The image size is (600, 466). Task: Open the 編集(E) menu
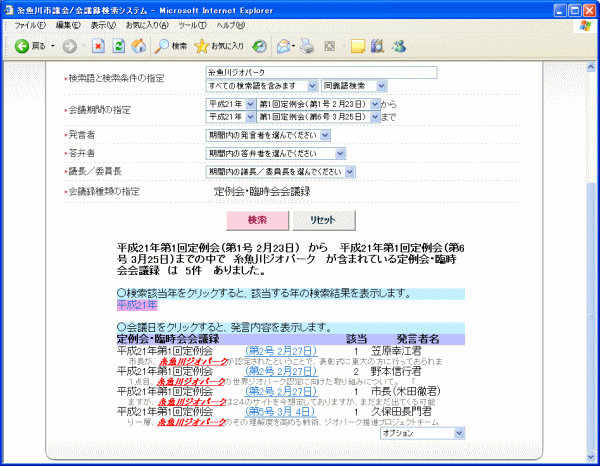coord(68,25)
